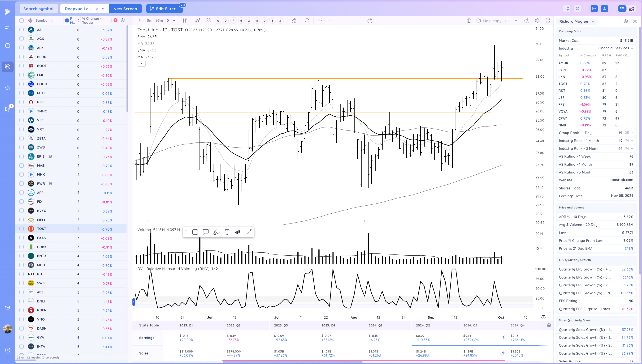Click the eraser drawing tool in chart toolbar

tap(294, 21)
